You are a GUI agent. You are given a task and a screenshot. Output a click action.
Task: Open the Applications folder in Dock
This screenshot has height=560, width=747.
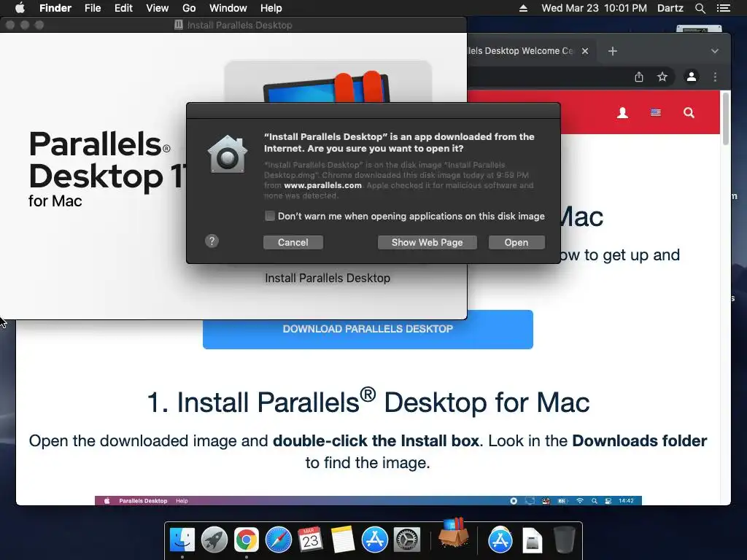point(500,540)
